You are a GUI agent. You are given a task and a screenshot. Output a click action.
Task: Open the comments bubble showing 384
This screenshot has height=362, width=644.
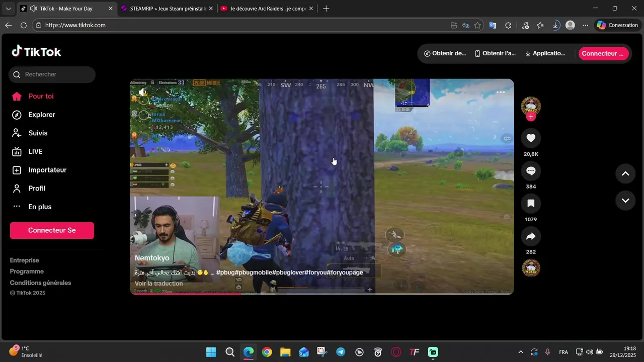[531, 171]
